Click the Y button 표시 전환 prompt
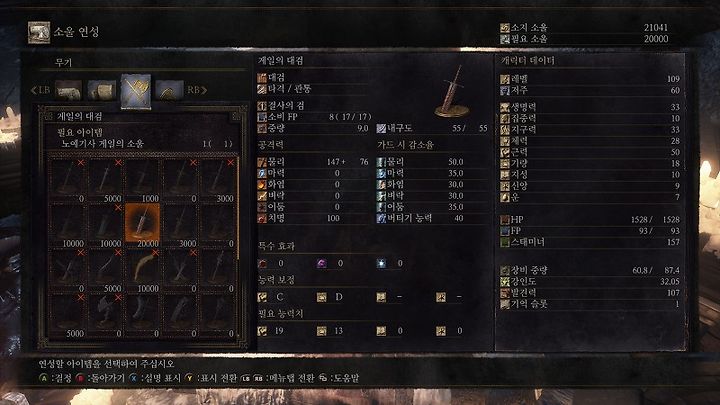This screenshot has width=720, height=405. (211, 378)
